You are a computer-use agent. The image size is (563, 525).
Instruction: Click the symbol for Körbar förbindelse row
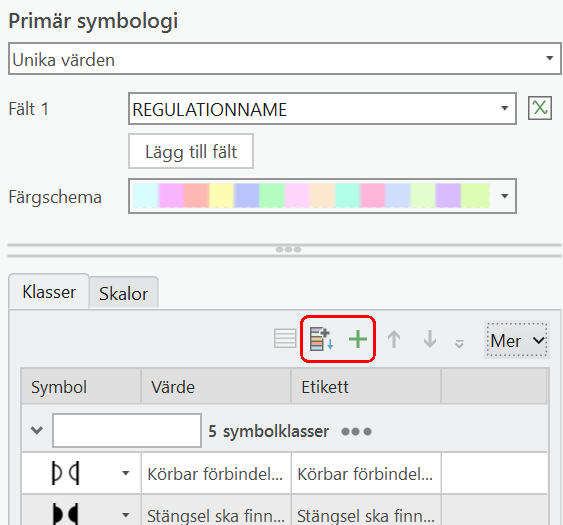click(x=66, y=473)
